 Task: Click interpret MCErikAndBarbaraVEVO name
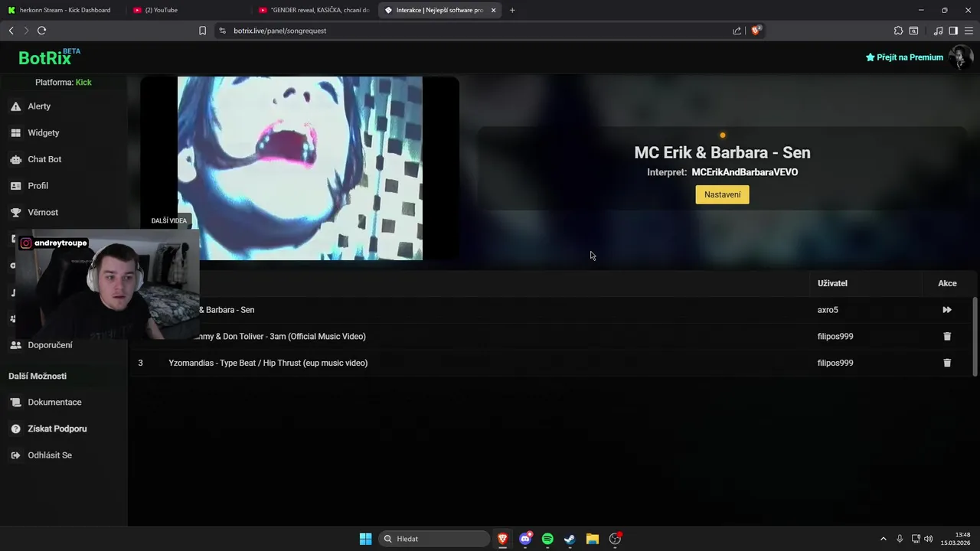pos(744,172)
